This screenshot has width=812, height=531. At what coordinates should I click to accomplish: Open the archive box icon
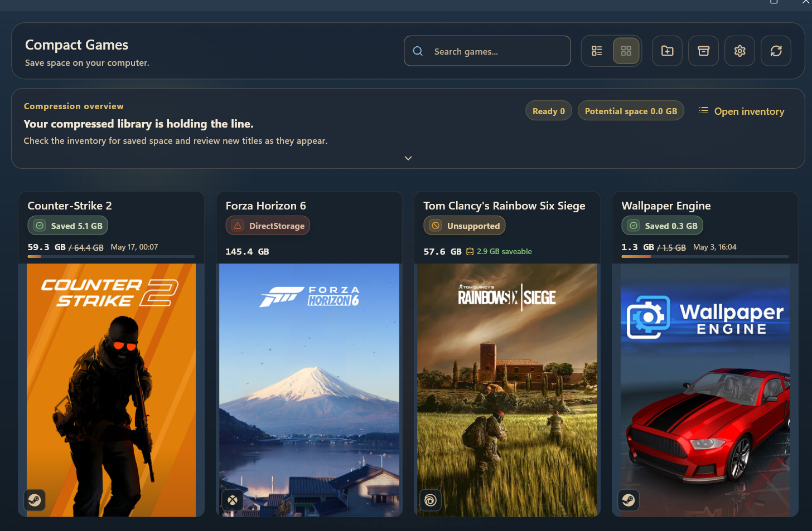[704, 51]
